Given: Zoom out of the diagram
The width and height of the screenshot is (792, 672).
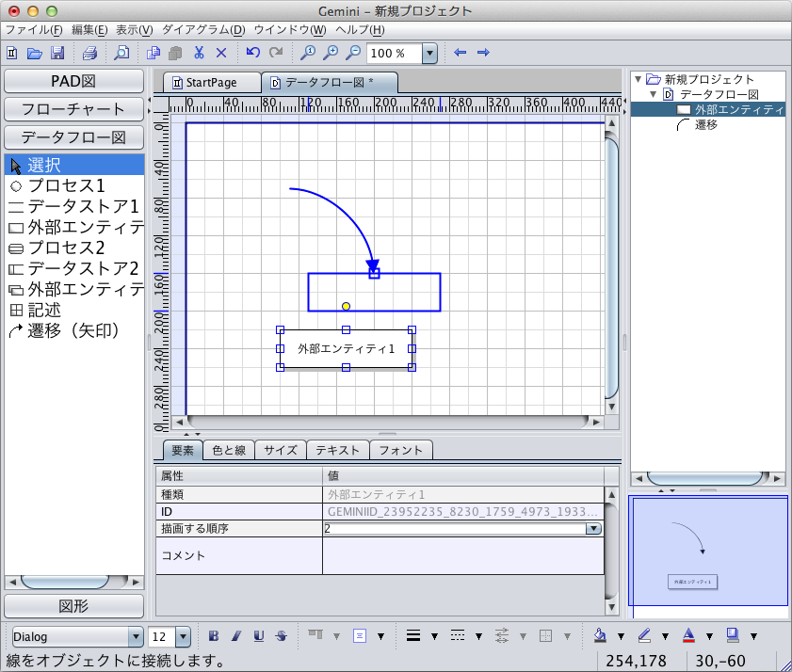Looking at the screenshot, I should pos(353,53).
